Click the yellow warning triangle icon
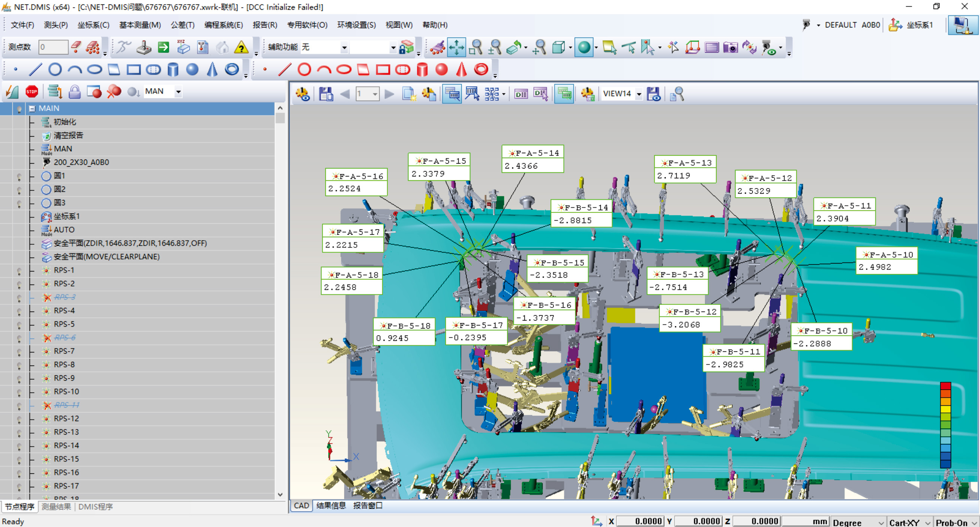Screen dimensions: 980x527 coord(241,48)
